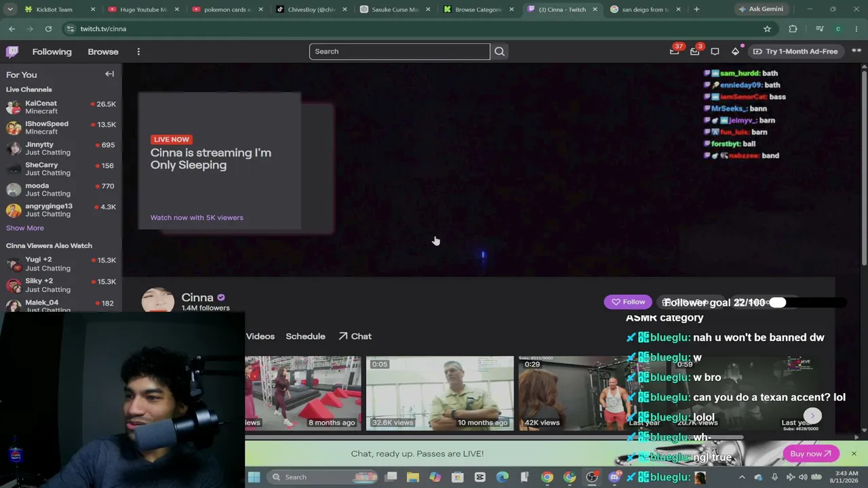
Task: Click Buy now on the passes banner
Action: tap(811, 454)
